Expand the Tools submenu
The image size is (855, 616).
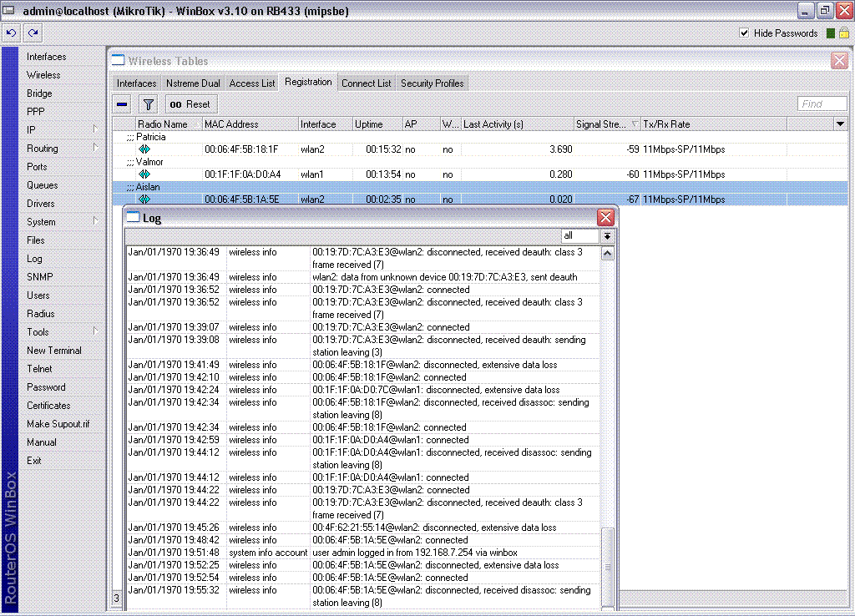pyautogui.click(x=95, y=331)
